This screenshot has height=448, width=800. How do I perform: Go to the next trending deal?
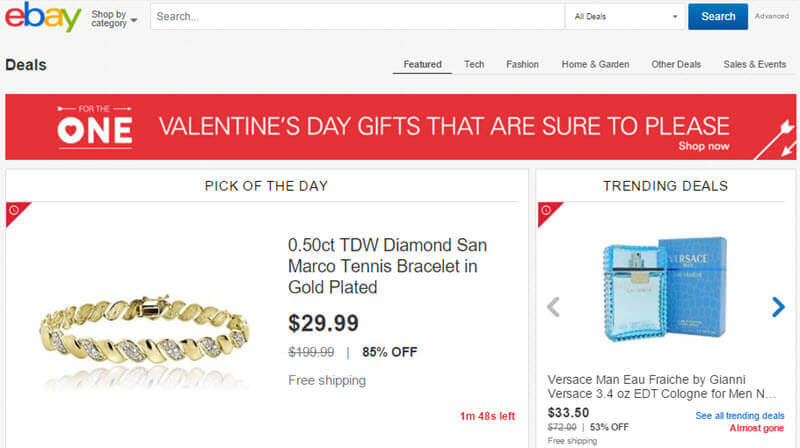click(778, 307)
